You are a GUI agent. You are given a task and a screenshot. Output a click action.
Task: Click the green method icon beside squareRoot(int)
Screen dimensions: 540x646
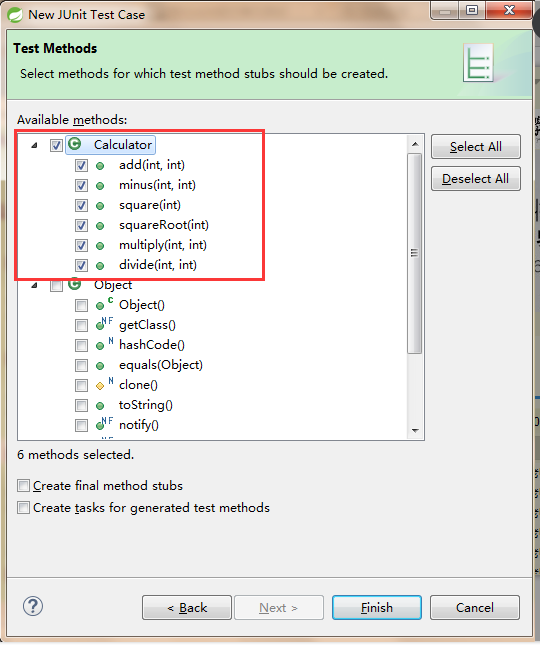pyautogui.click(x=100, y=226)
